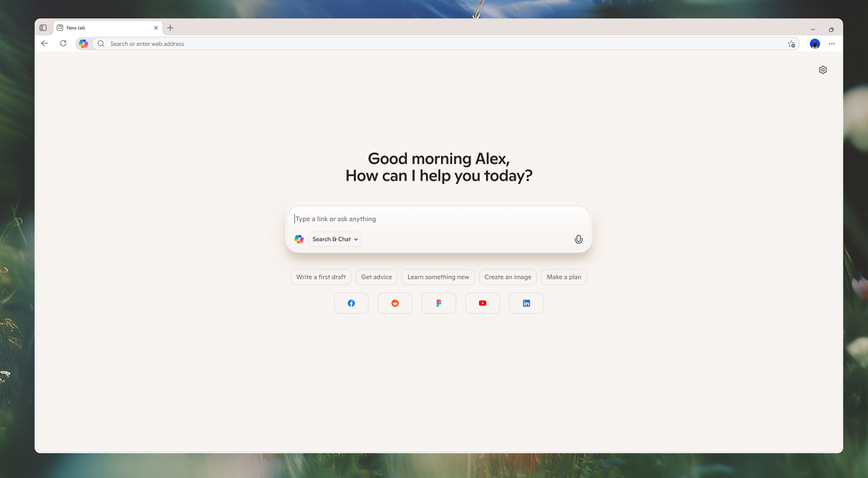The height and width of the screenshot is (478, 868).
Task: Open the Facebook quick link shortcut
Action: click(x=352, y=303)
